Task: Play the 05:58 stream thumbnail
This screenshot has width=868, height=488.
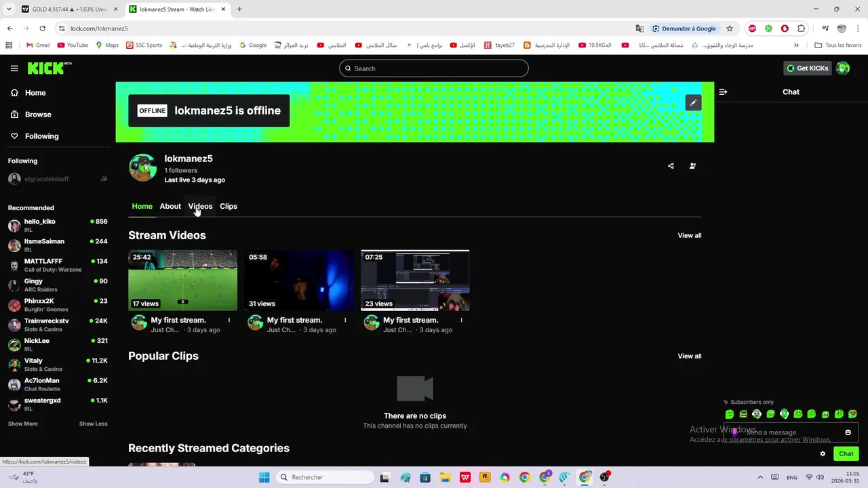Action: [299, 281]
